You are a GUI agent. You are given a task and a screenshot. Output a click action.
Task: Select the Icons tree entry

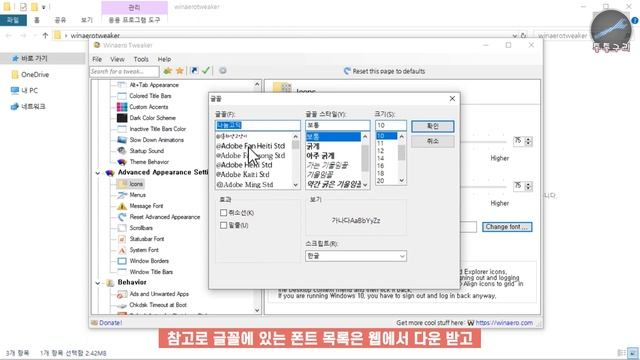pos(136,184)
